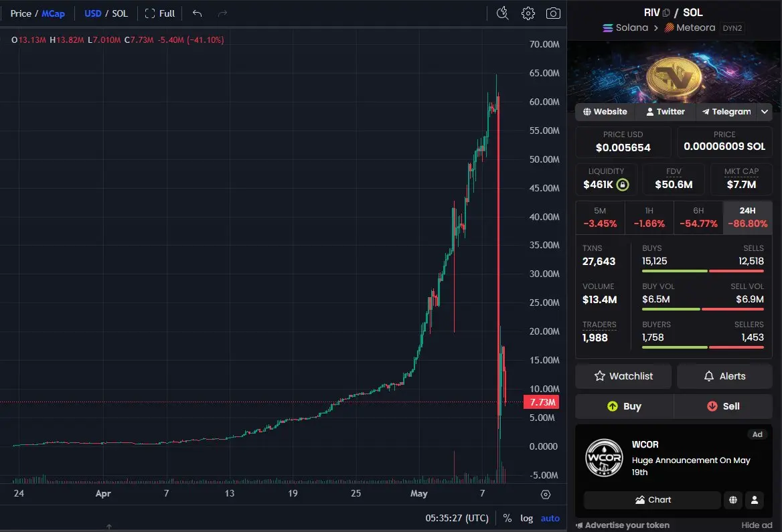Click the buyers versus sellers ratio bar
Image resolution: width=782 pixels, height=532 pixels.
pyautogui.click(x=703, y=347)
